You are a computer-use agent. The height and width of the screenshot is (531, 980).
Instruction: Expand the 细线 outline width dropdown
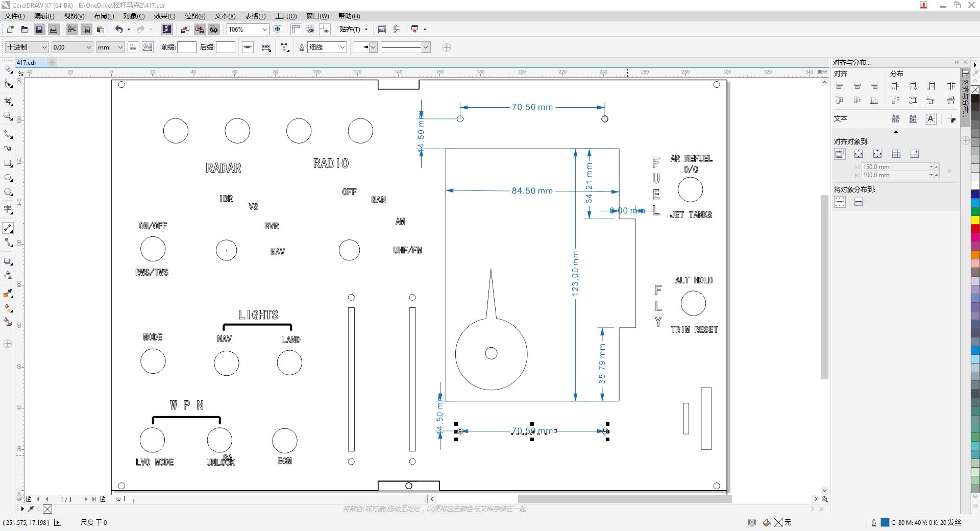point(327,47)
